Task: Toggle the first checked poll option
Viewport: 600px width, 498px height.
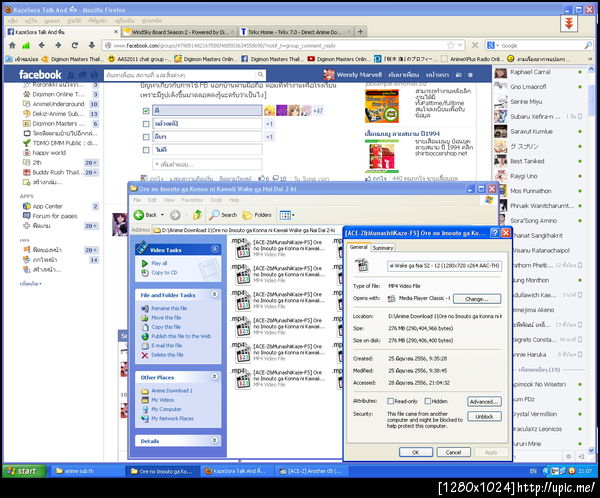Action: (147, 110)
